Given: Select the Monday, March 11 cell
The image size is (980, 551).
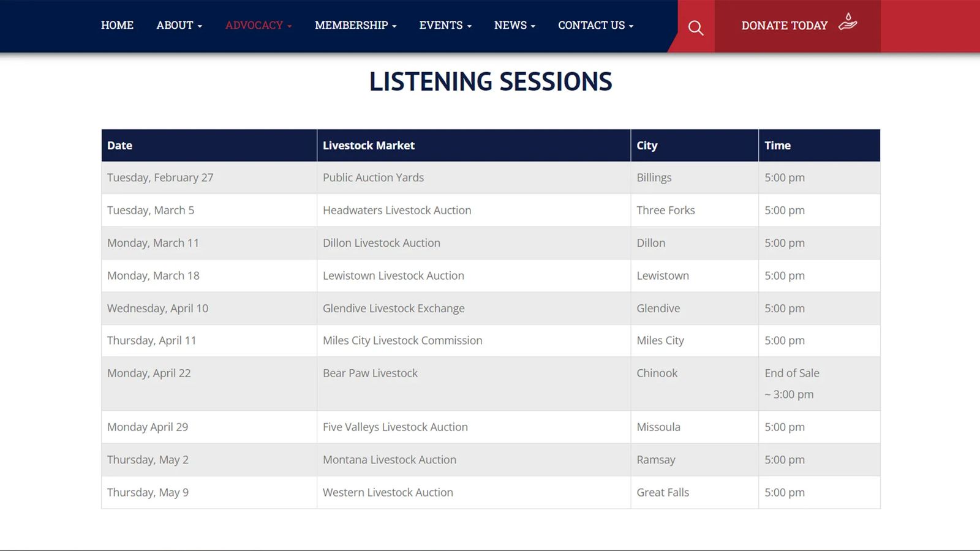Looking at the screenshot, I should coord(209,243).
